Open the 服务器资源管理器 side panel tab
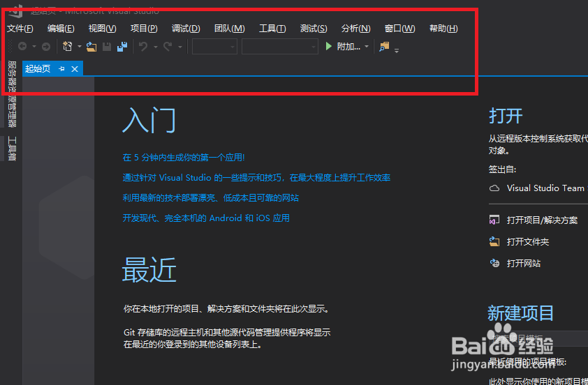 tap(12, 94)
